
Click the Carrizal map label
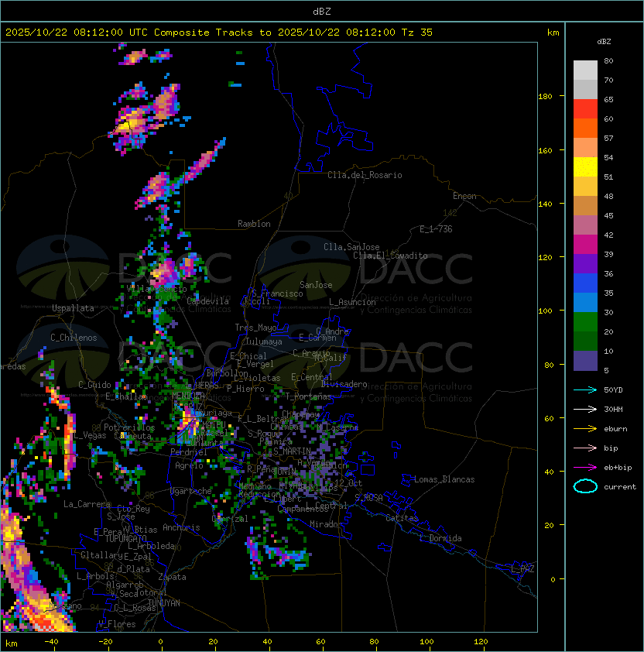230,519
